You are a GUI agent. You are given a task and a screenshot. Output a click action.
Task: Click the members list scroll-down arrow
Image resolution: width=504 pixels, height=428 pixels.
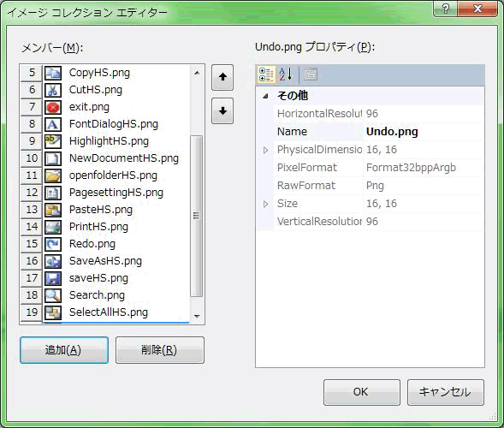pyautogui.click(x=197, y=317)
